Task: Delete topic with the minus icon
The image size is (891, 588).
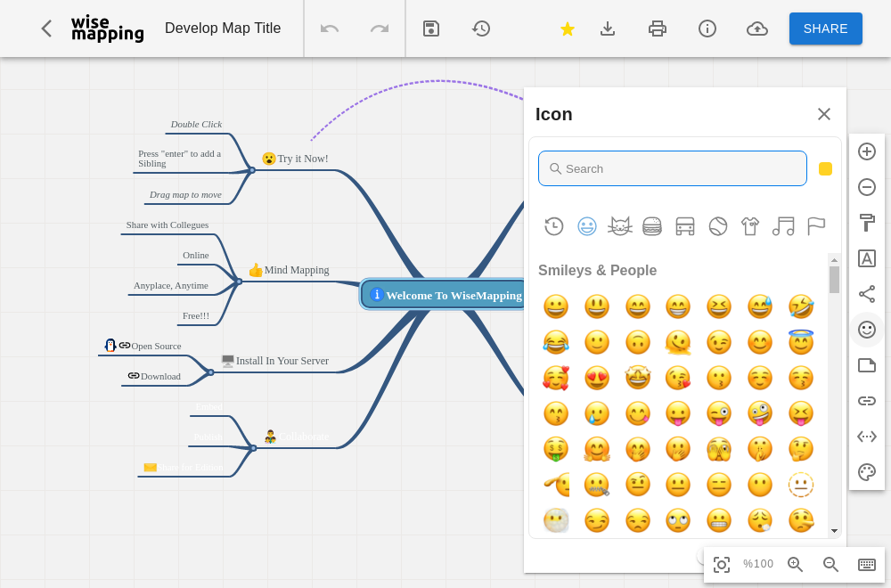Action: [x=867, y=187]
